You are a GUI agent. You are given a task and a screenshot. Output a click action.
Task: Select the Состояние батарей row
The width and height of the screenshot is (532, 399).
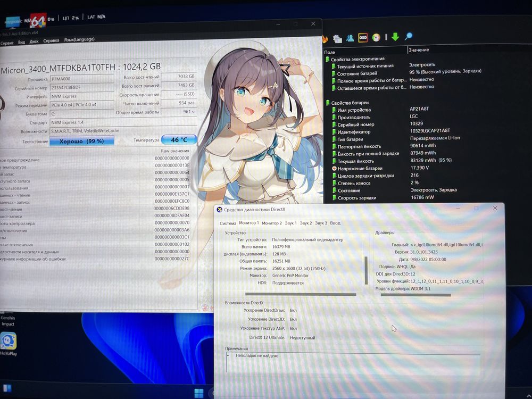coord(405,73)
